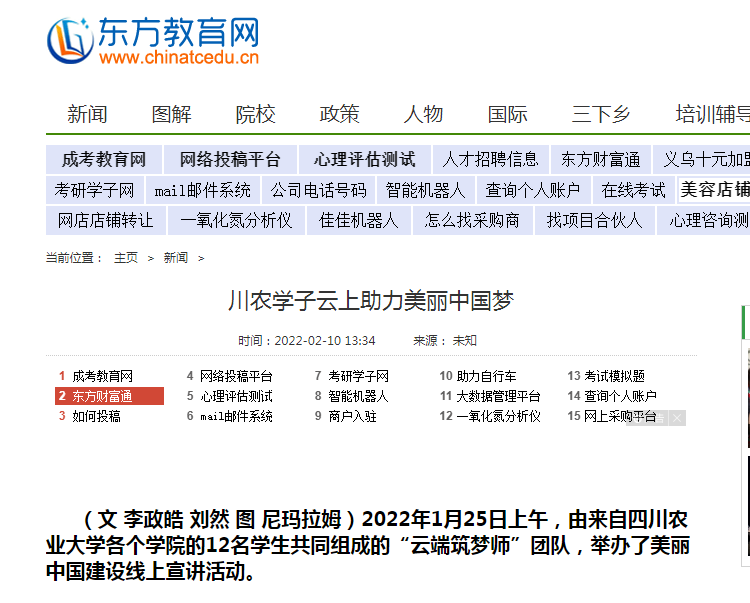Go to the 院校 navigation tab
Viewport: 750px width, 603px height.
click(x=255, y=114)
